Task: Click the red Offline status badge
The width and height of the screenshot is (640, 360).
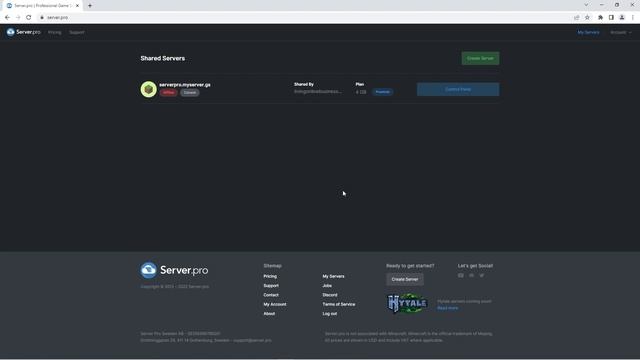Action: click(x=168, y=93)
